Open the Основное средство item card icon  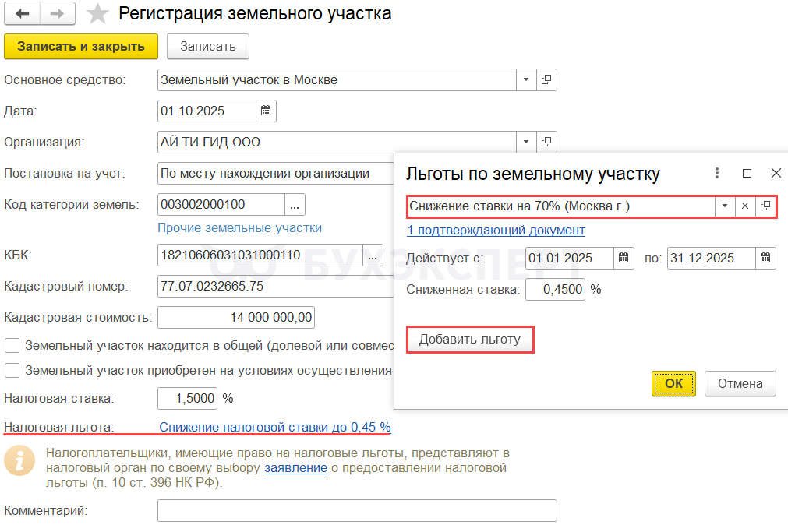click(x=546, y=79)
